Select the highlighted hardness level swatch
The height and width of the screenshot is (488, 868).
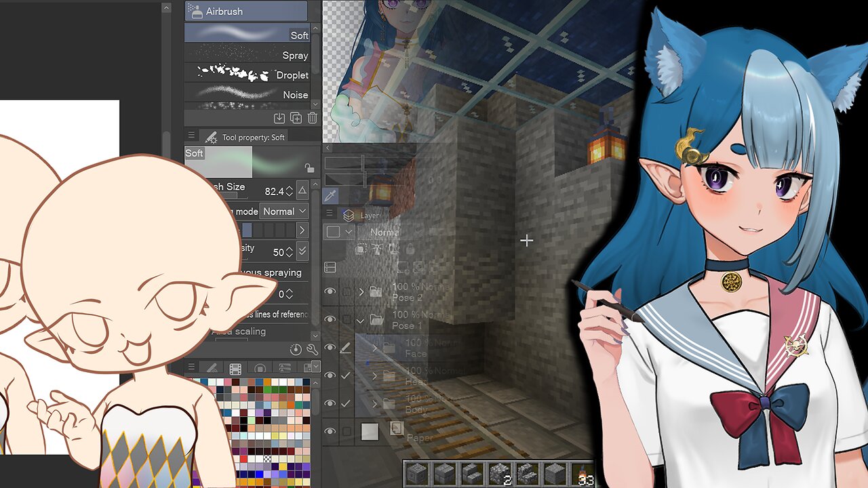pyautogui.click(x=248, y=230)
